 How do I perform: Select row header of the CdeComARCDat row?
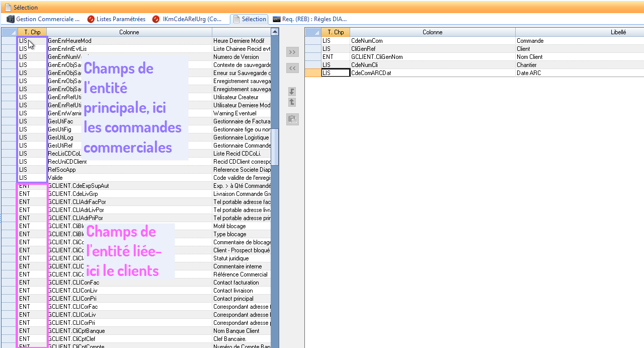[x=313, y=73]
